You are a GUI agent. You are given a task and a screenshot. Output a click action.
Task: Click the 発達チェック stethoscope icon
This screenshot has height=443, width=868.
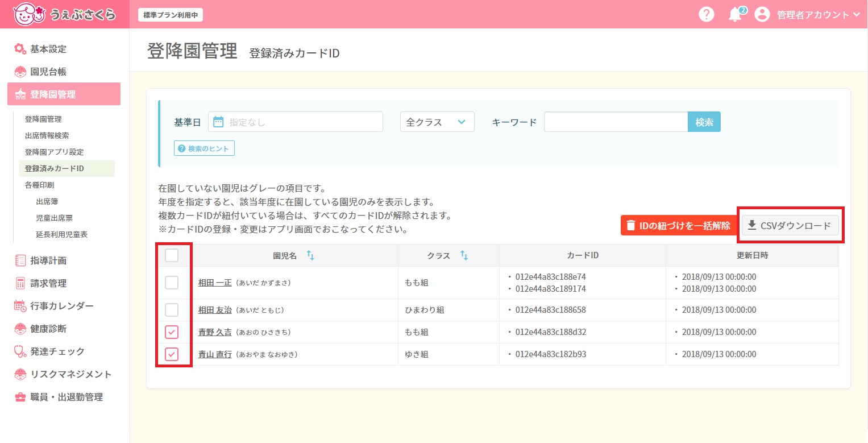pyautogui.click(x=20, y=351)
